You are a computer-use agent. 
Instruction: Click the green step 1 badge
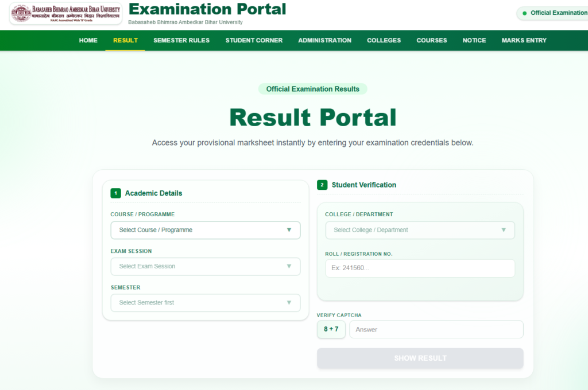[x=115, y=193]
